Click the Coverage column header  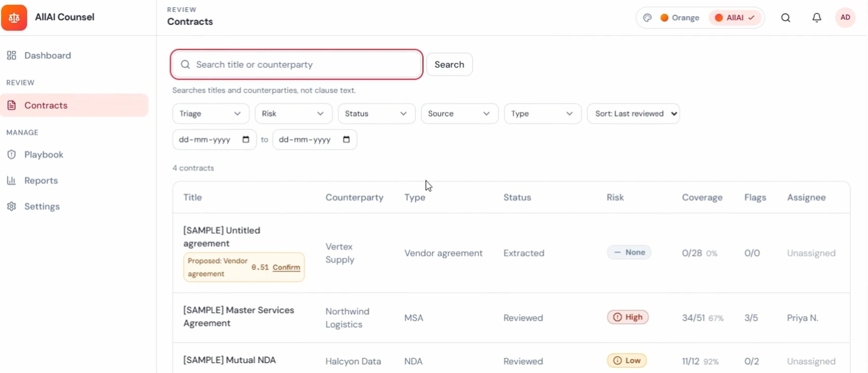[x=702, y=198]
